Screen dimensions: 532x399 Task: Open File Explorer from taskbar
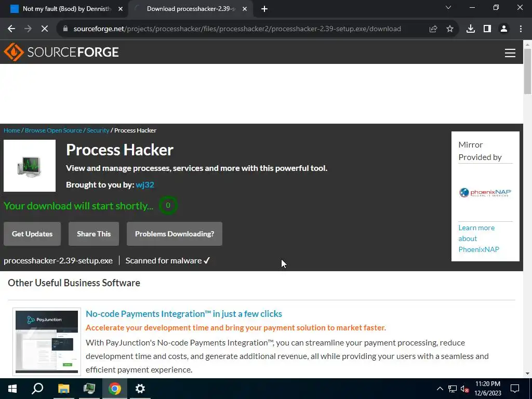[x=63, y=389]
